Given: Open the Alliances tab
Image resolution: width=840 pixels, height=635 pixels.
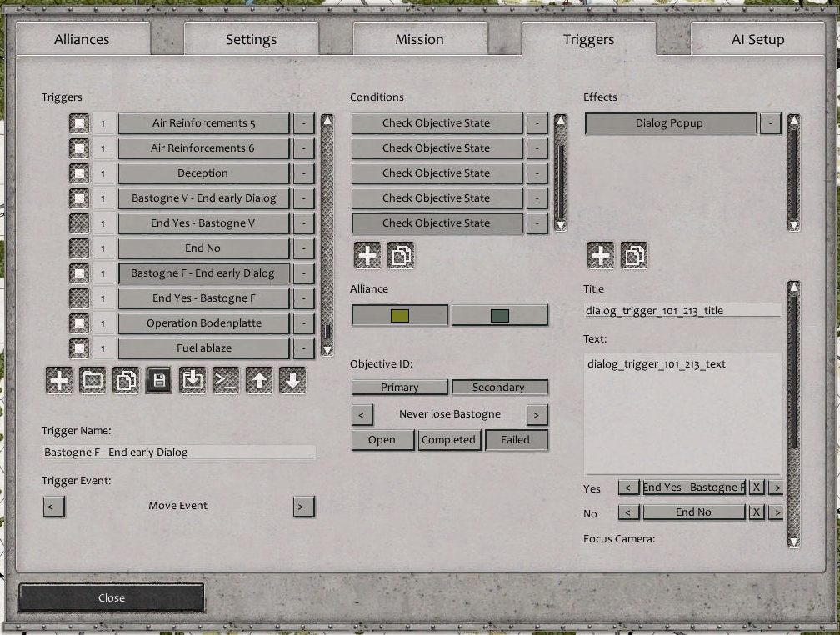Looking at the screenshot, I should pos(82,38).
